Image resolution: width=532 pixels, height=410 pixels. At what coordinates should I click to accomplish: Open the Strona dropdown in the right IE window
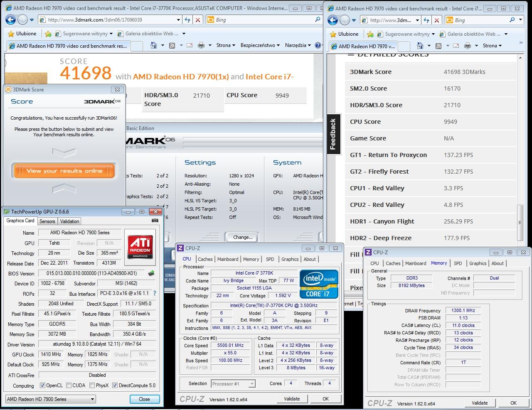[492, 46]
